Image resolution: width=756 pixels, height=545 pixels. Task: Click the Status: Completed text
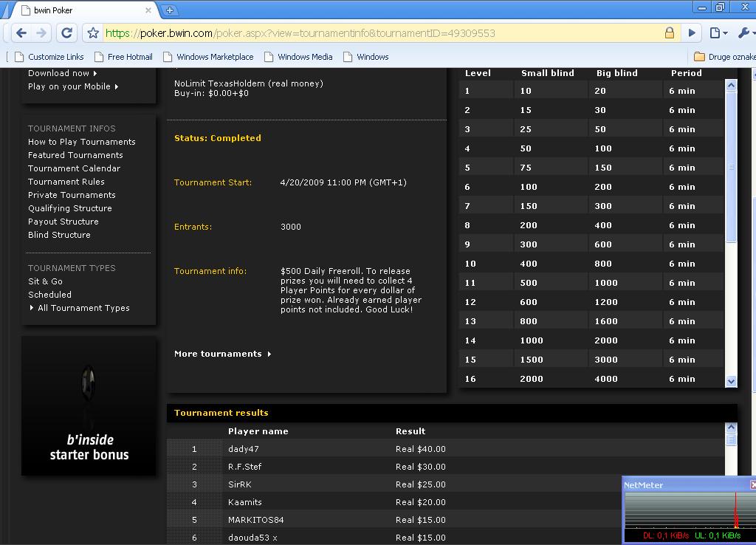click(x=218, y=138)
